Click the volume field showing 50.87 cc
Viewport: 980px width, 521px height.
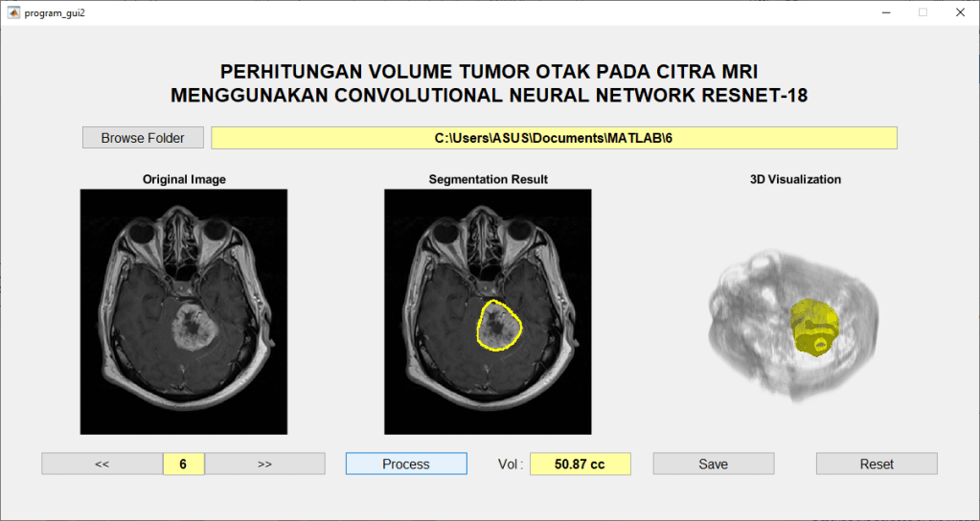pos(580,464)
